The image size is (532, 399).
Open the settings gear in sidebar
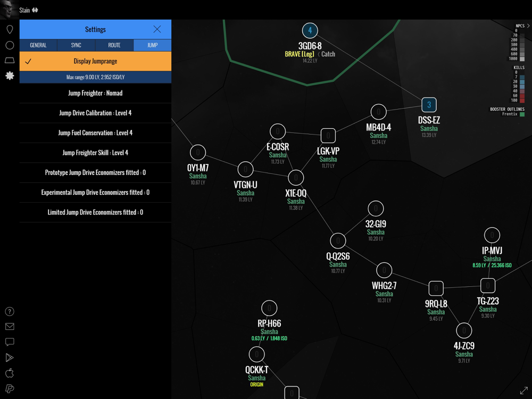(10, 76)
